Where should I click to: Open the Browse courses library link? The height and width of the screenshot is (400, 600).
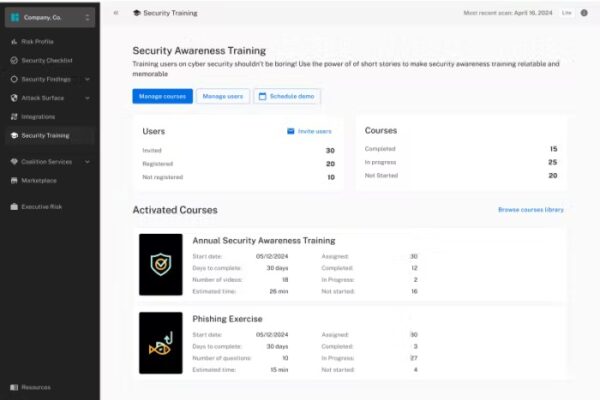531,210
